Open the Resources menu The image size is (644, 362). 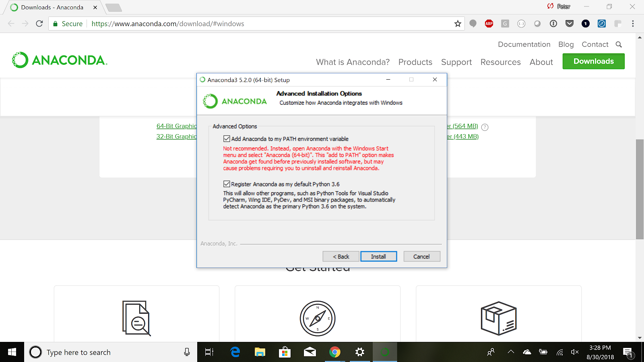tap(501, 62)
